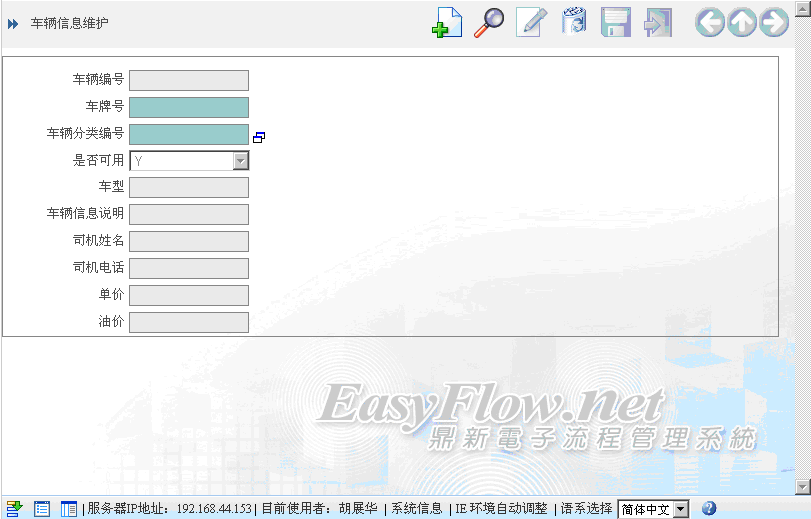
Task: Open lookup window beside 车辆分类编号 field
Action: 258,137
